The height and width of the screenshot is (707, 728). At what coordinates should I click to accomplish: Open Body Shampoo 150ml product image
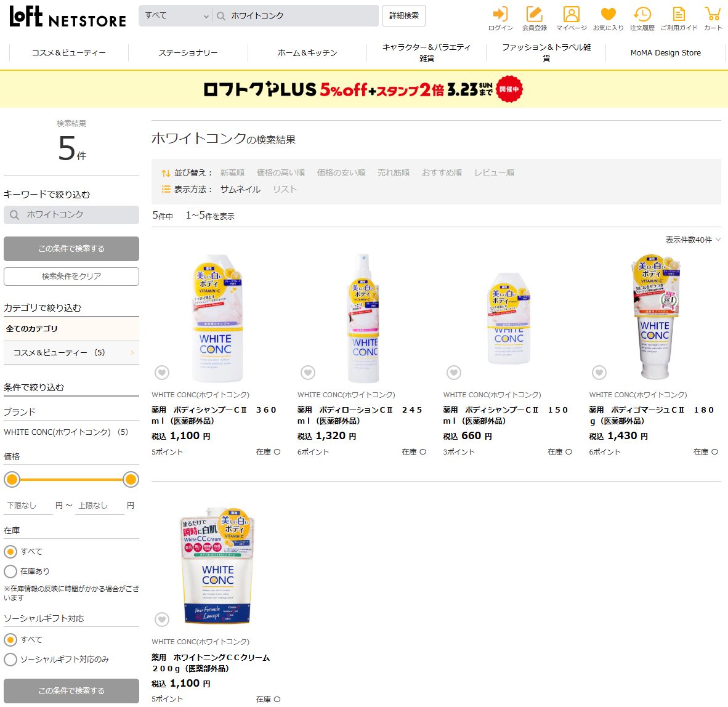(509, 319)
